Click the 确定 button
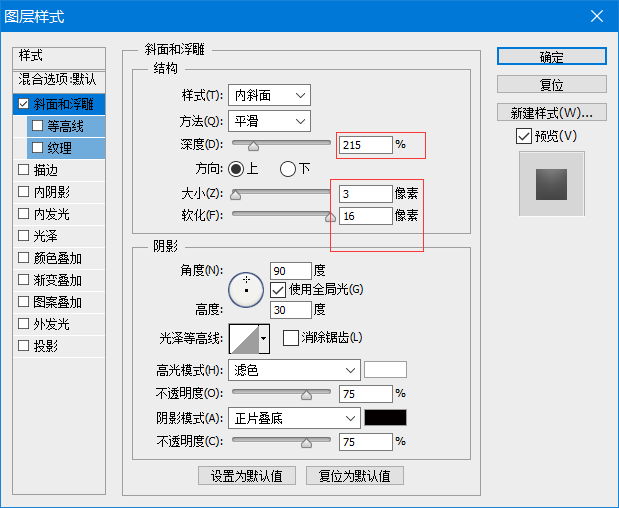 [551, 56]
